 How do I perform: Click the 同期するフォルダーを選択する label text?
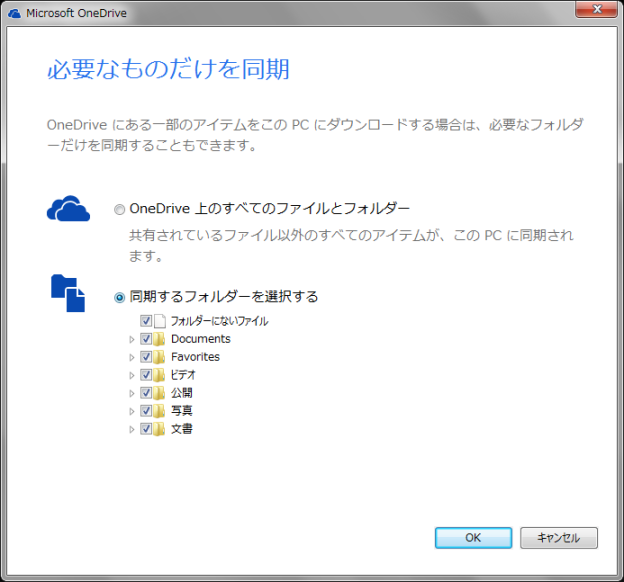224,297
